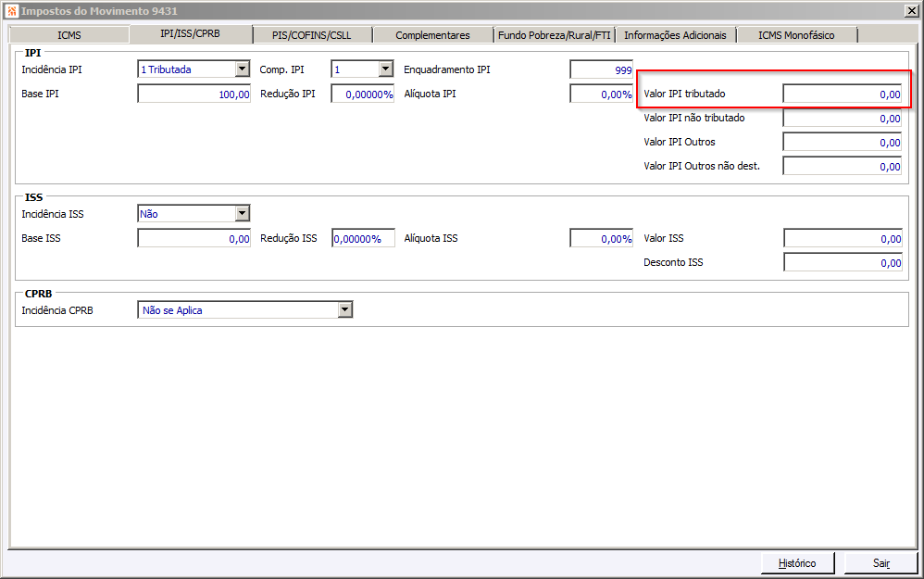
Task: Click the Redução IPI field
Action: tap(362, 94)
